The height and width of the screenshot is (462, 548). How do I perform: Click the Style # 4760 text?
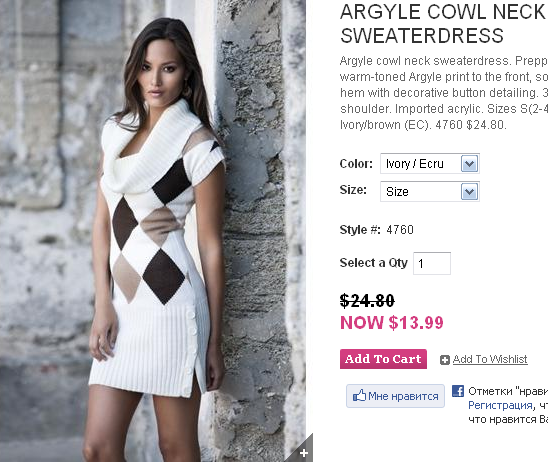coord(377,230)
